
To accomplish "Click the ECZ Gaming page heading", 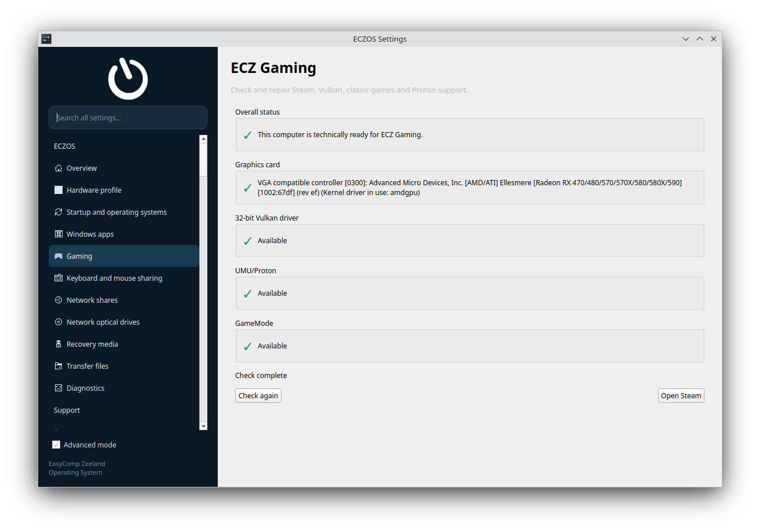I will coord(273,68).
